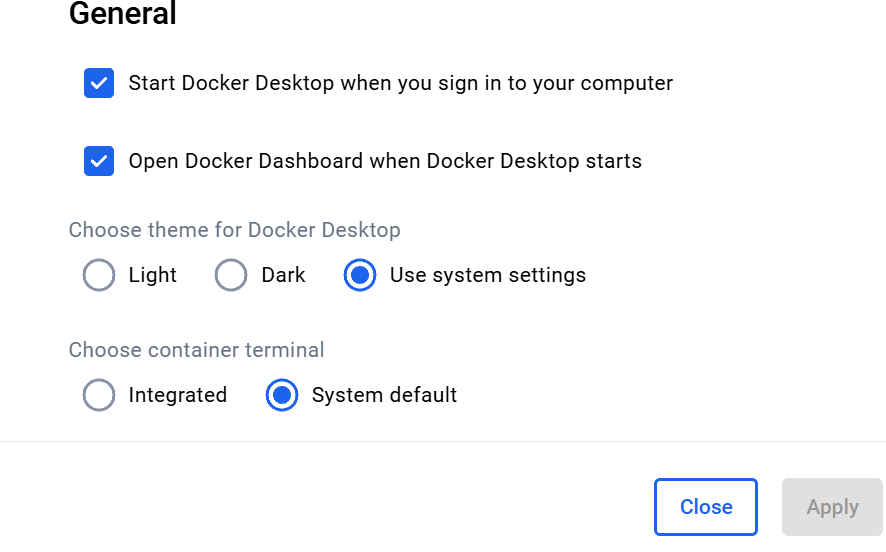Choose the Integrated terminal radio circle
The width and height of the screenshot is (886, 552).
[x=99, y=395]
